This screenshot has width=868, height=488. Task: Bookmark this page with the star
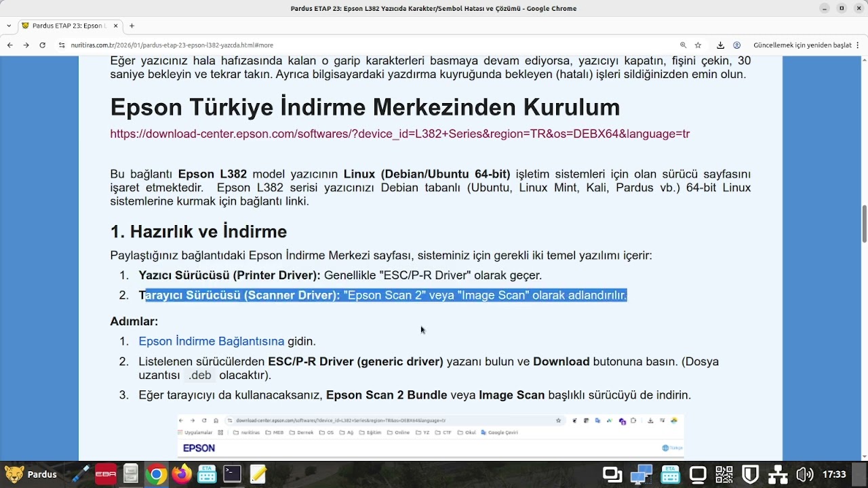pos(698,45)
